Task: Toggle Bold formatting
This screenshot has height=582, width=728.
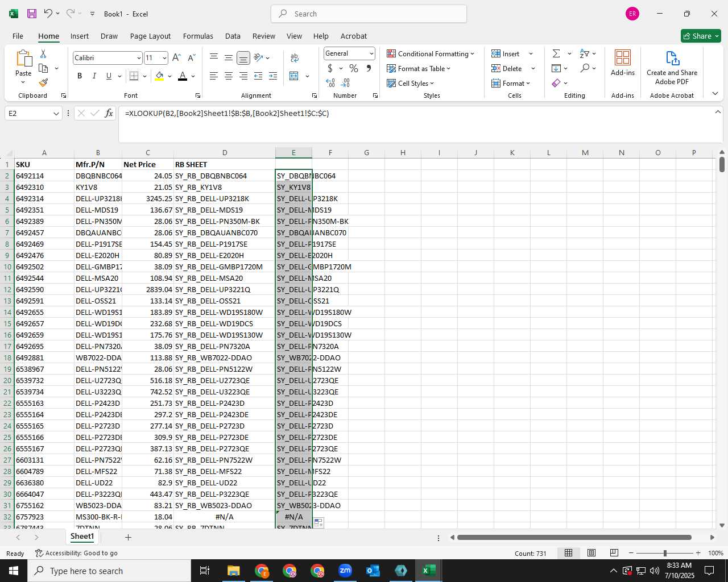Action: 80,76
